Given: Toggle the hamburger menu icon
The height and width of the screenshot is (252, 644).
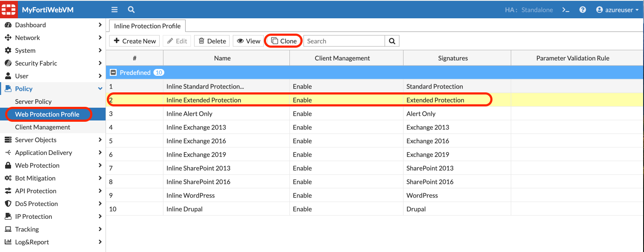Looking at the screenshot, I should (114, 9).
